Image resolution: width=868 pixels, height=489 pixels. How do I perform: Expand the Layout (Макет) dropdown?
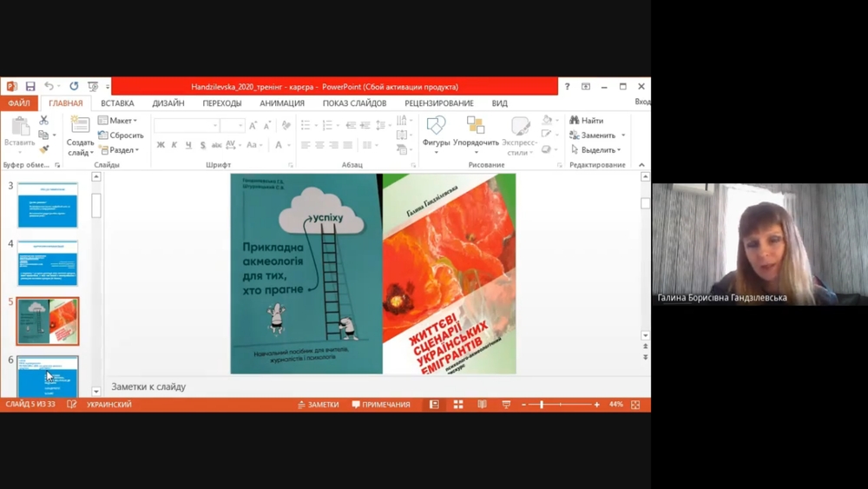118,121
